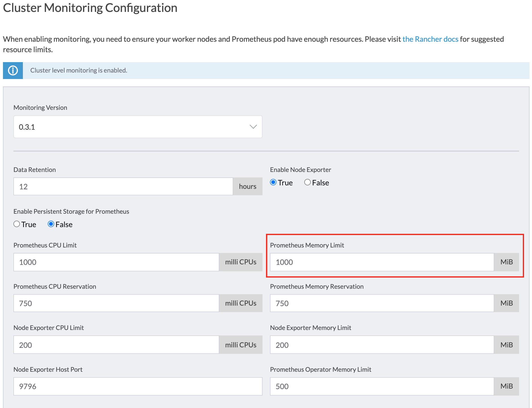Edit Prometheus Operator Memory Limit field

pos(382,386)
